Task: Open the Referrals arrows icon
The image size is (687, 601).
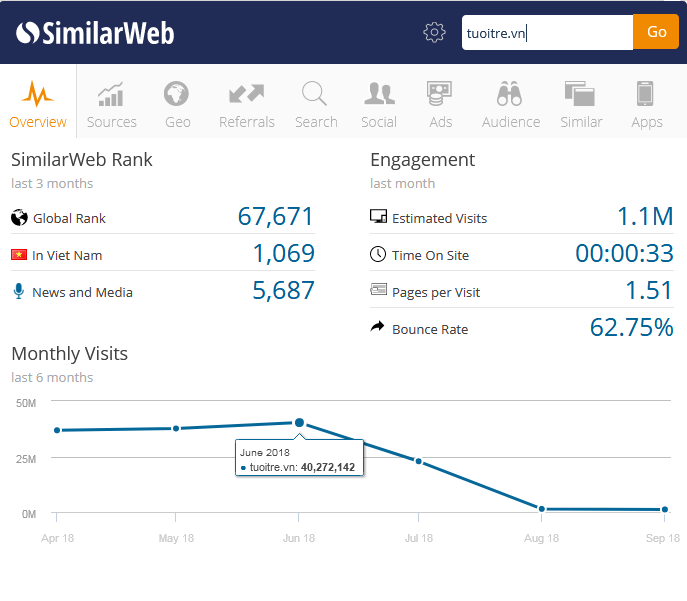Action: [246, 95]
